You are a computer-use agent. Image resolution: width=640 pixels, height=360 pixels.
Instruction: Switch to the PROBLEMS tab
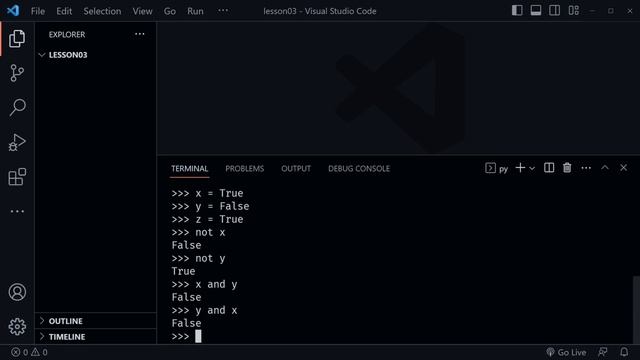(x=244, y=169)
